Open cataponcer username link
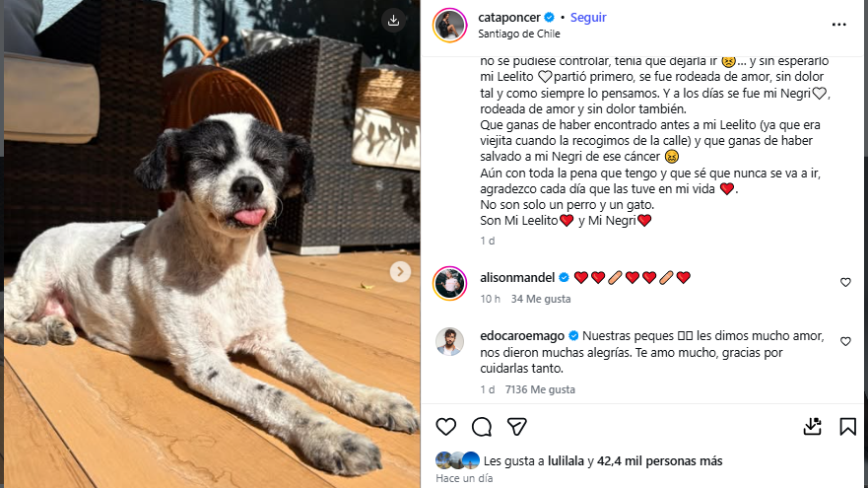Viewport: 868px width, 488px height. tap(509, 18)
